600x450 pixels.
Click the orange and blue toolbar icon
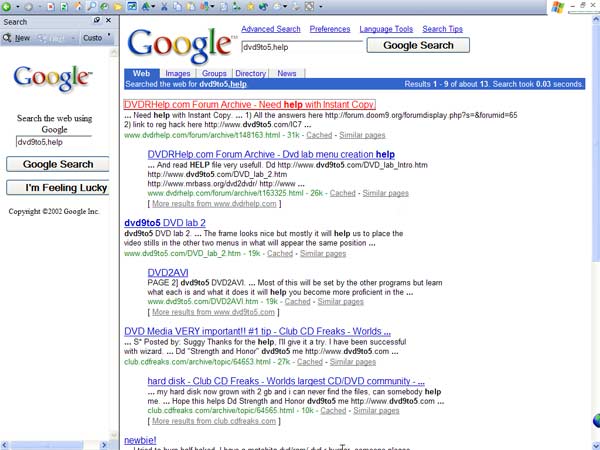coord(204,7)
